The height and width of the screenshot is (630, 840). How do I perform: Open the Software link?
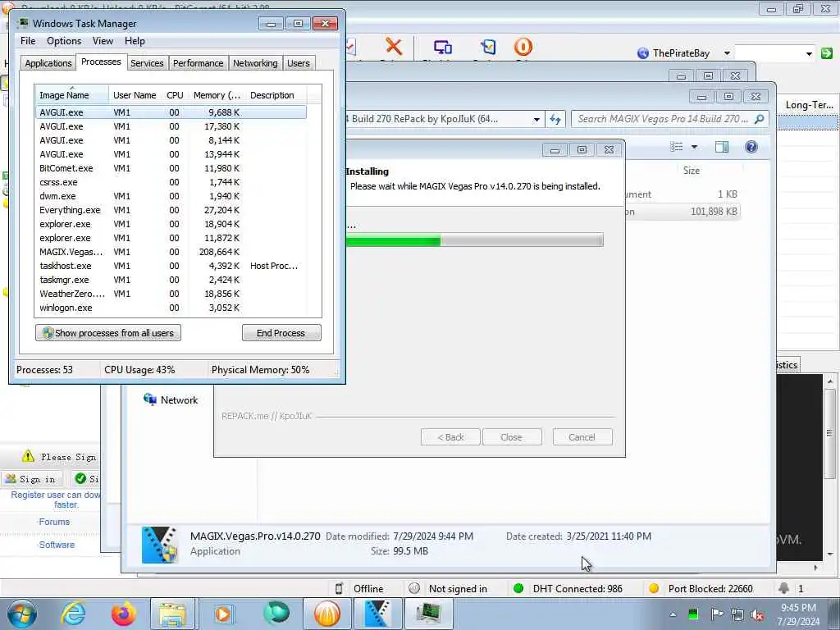click(x=57, y=545)
